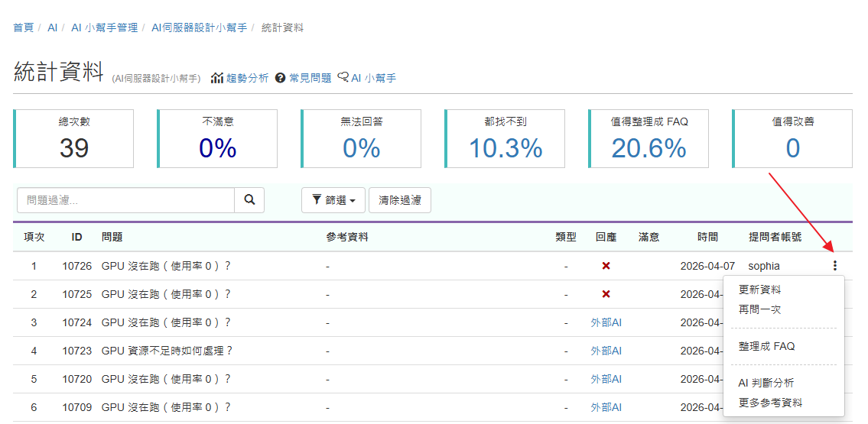Viewport: 868px width, 424px height.
Task: Select 更新資料 from the context menu
Action: (759, 290)
